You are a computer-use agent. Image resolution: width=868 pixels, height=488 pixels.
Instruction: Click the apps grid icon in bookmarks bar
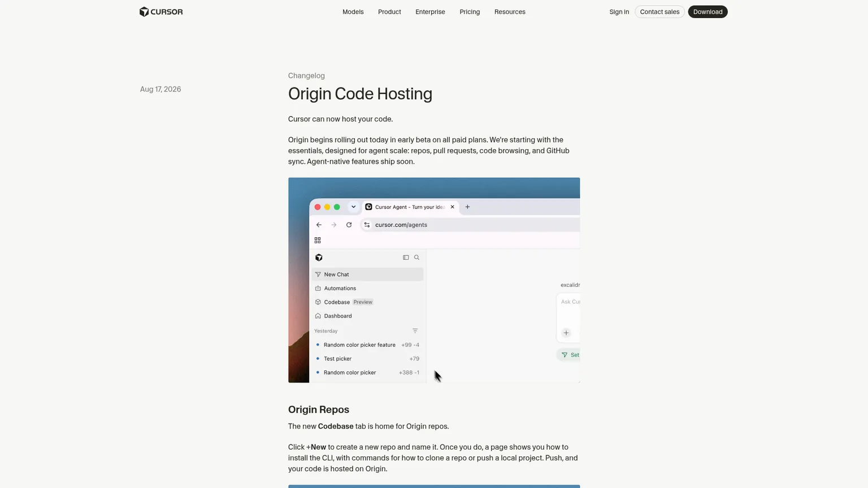pos(318,240)
